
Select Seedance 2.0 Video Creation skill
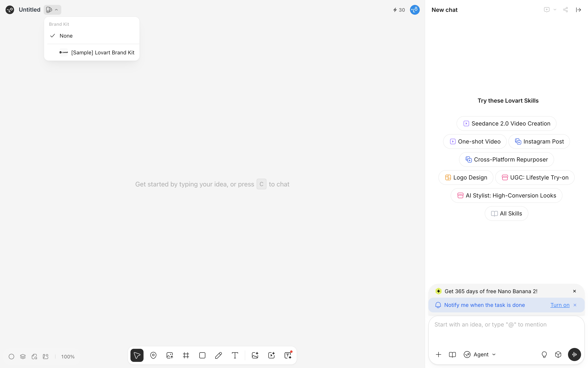click(507, 123)
